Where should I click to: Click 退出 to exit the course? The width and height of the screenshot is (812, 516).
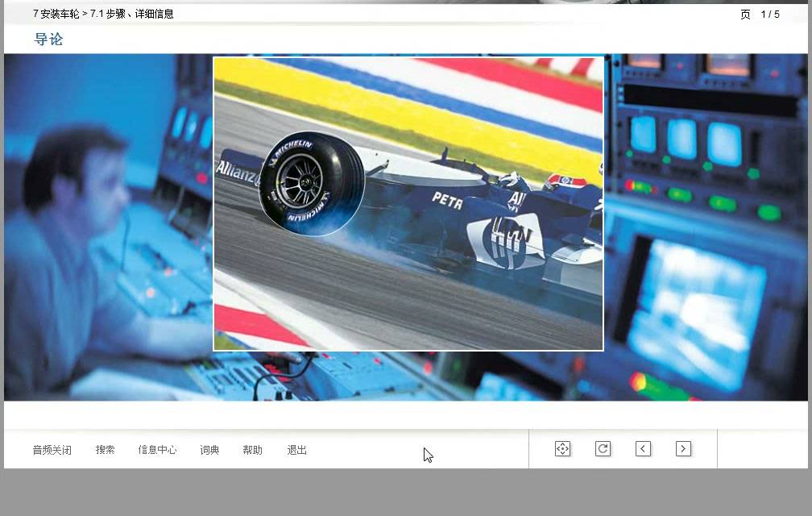(x=296, y=450)
